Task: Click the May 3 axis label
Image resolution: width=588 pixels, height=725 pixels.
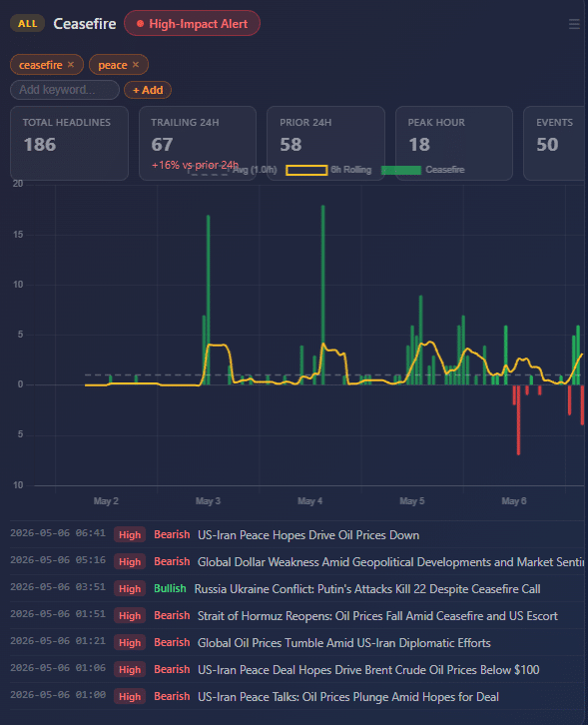Action: click(x=208, y=500)
